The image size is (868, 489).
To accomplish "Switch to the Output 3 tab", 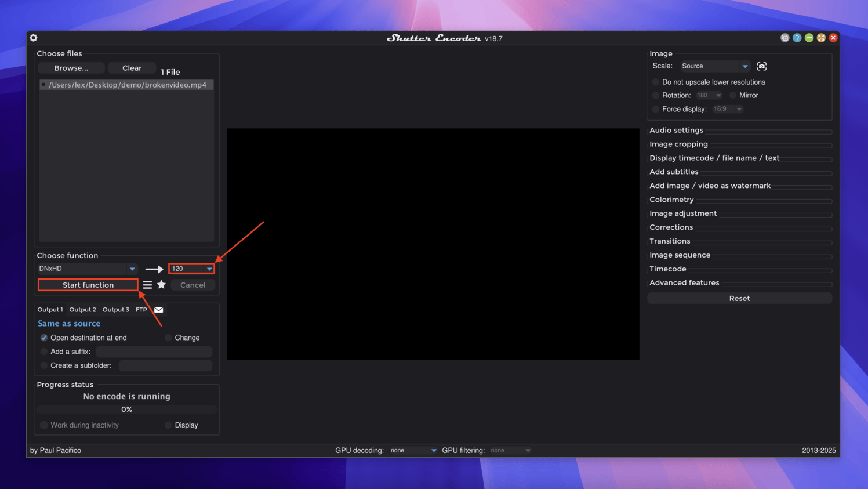I will 116,310.
